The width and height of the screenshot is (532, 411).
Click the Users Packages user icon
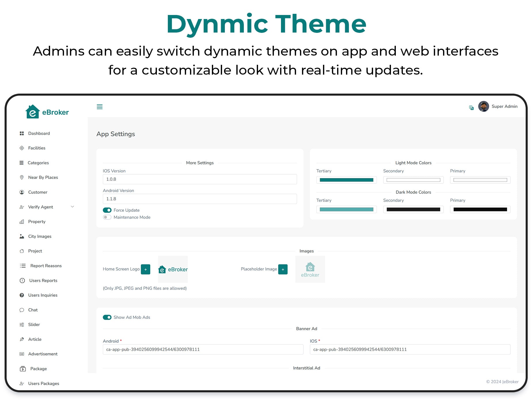coord(22,383)
